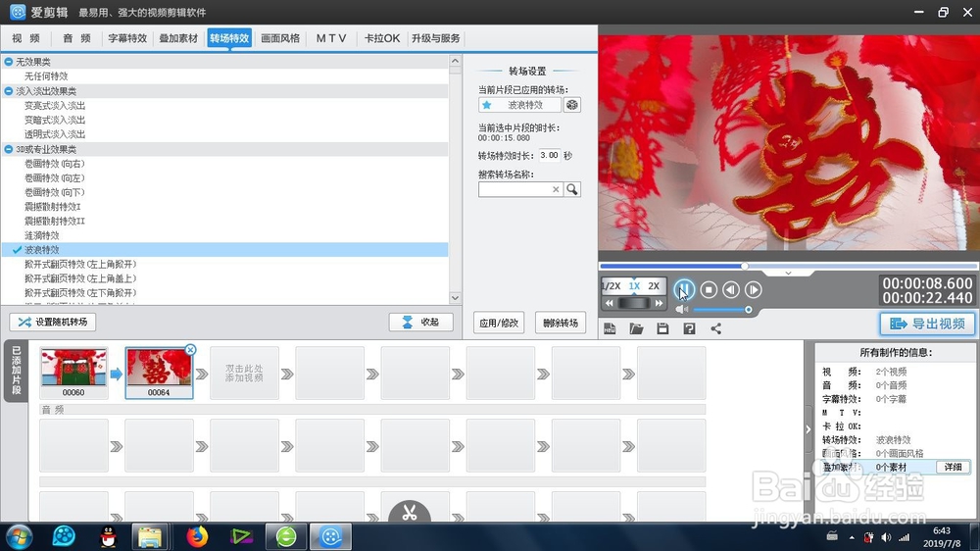Select 卷画特效 (向下) transition
980x551 pixels.
(x=54, y=192)
